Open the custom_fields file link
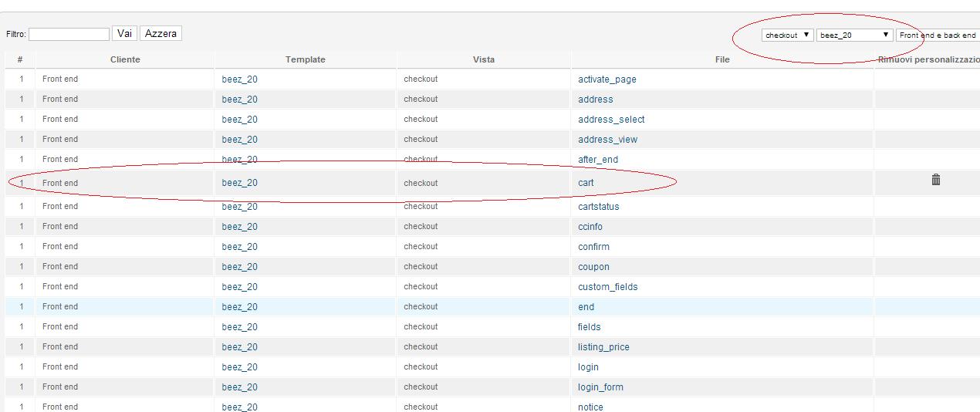Screen dimensions: 980x412 point(608,287)
